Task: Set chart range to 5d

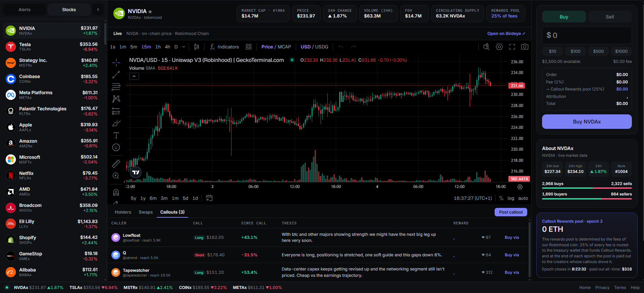Action: coord(185,198)
